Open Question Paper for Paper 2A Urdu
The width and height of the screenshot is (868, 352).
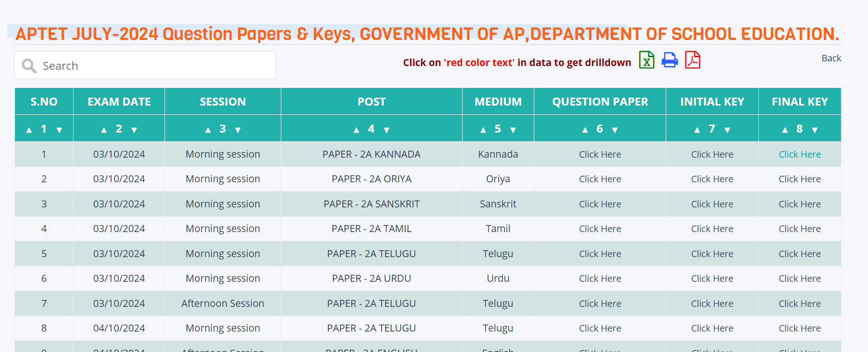600,279
